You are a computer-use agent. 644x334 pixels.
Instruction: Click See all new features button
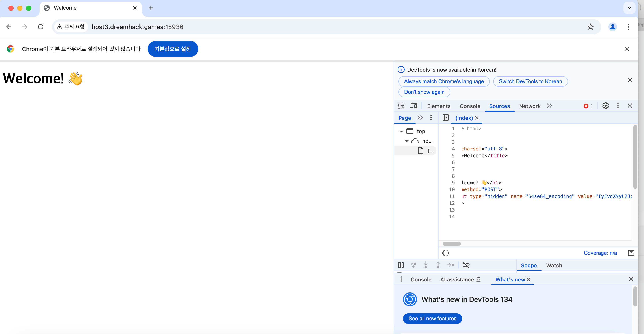(x=432, y=318)
